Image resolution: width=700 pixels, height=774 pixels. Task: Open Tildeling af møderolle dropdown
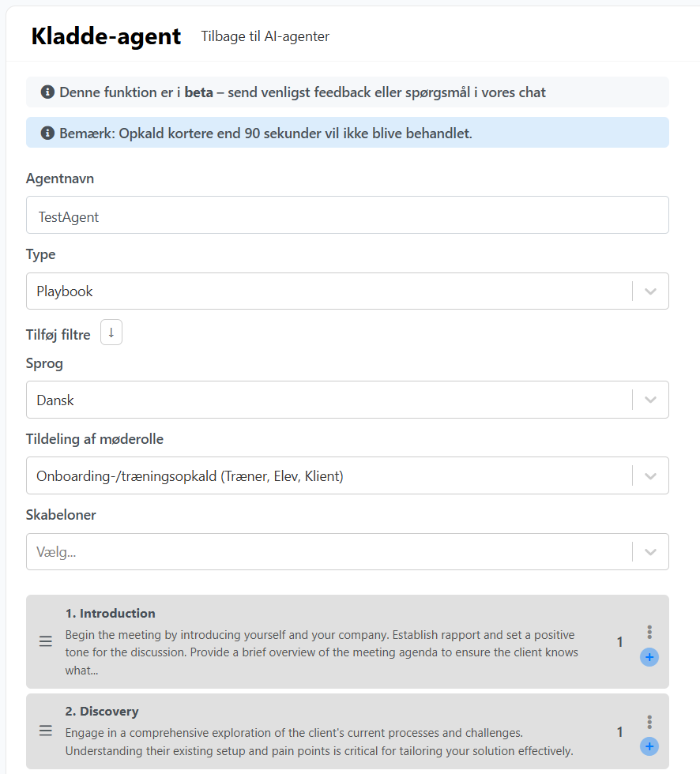348,475
